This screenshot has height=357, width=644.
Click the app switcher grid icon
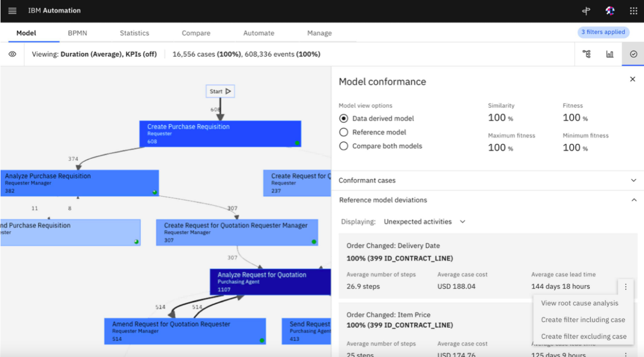pos(632,10)
